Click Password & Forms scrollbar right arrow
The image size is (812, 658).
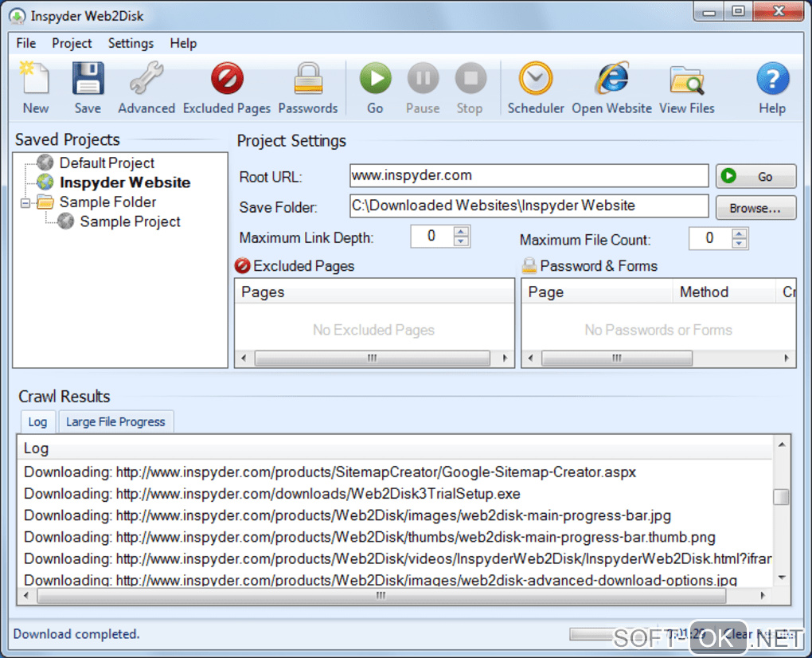(x=787, y=358)
